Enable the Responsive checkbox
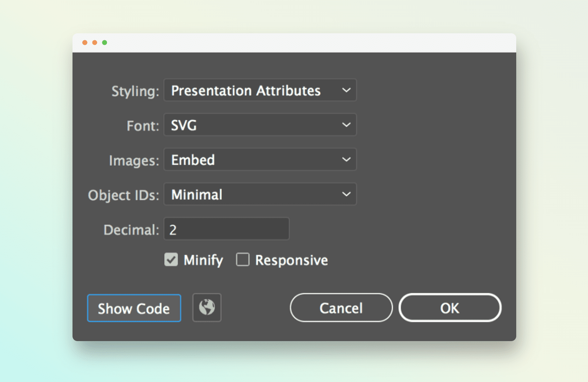588x382 pixels. click(x=243, y=260)
